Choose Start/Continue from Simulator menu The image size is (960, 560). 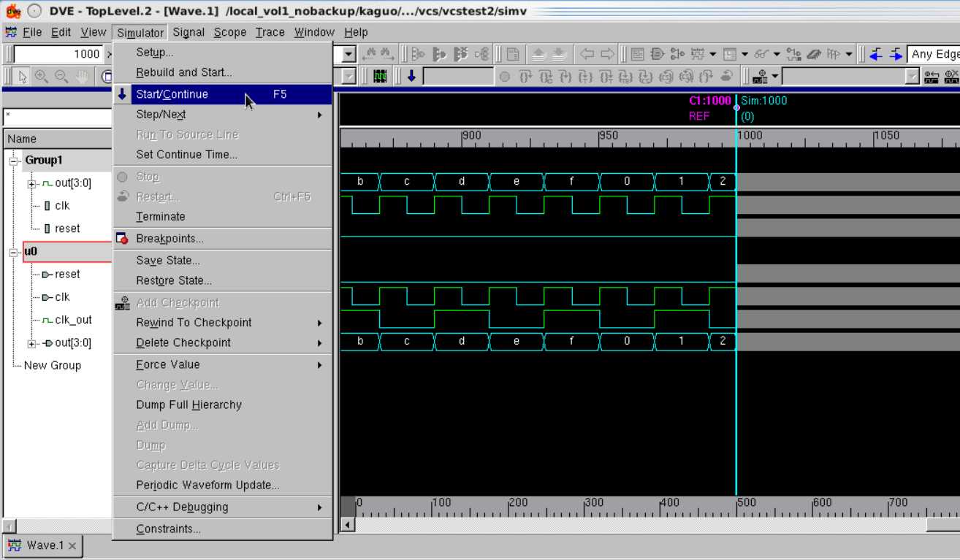click(172, 94)
